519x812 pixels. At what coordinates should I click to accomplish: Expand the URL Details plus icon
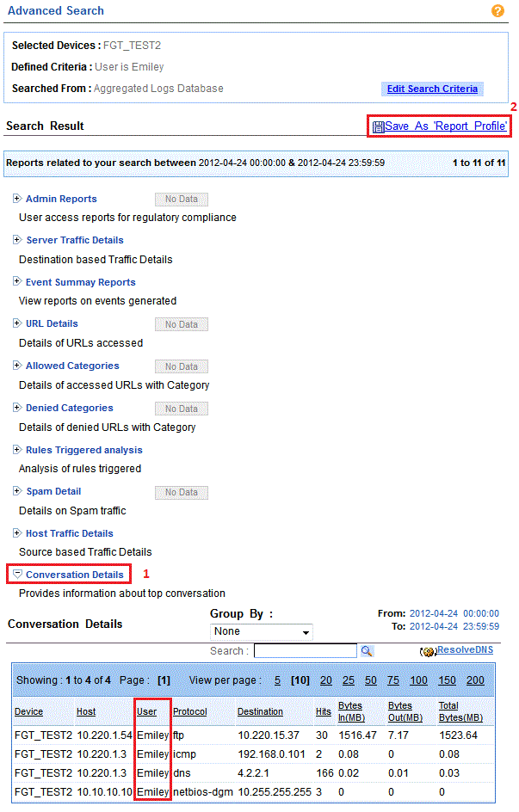17,323
